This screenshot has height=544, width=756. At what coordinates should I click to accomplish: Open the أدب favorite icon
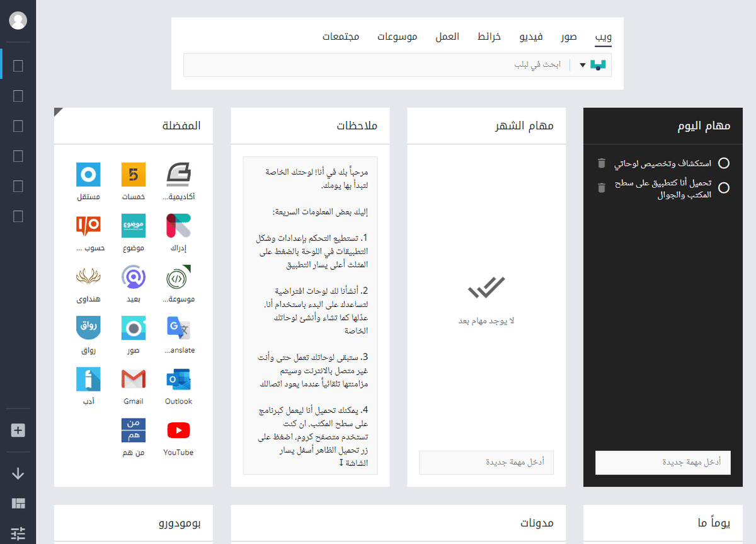(88, 379)
